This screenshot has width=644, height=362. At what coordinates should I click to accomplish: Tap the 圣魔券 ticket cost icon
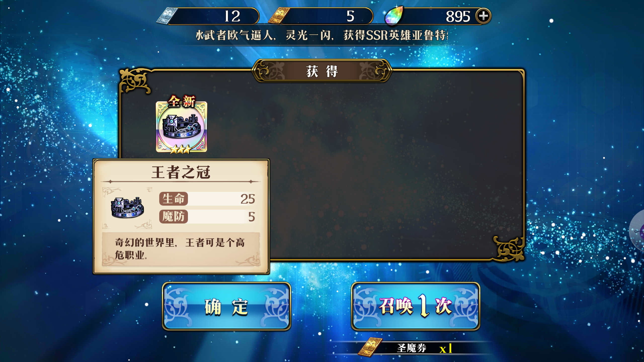(370, 347)
